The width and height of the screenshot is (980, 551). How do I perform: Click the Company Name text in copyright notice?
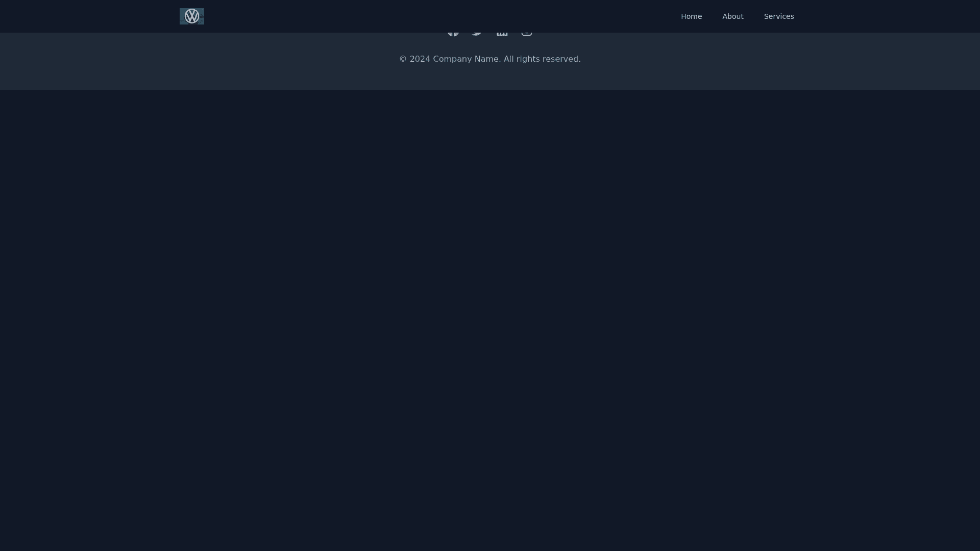(466, 59)
